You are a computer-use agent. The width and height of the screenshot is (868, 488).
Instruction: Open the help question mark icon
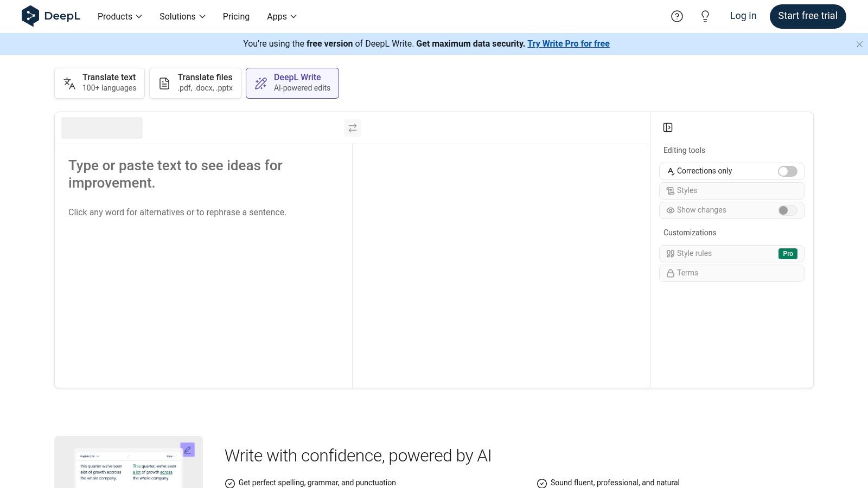pos(676,16)
